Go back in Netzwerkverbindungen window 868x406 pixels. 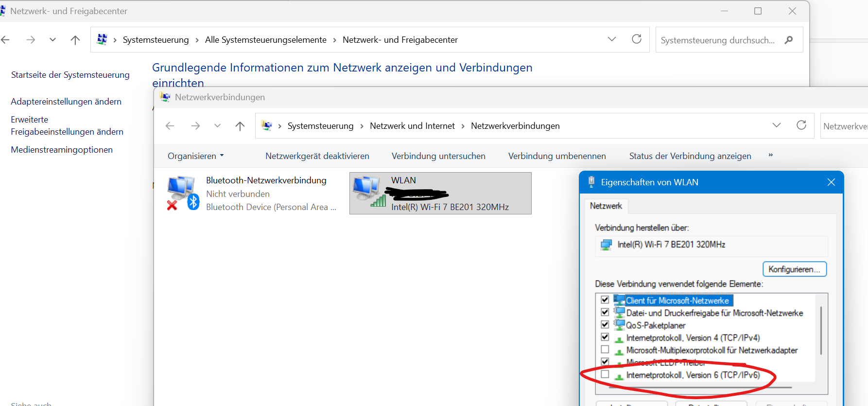point(170,126)
